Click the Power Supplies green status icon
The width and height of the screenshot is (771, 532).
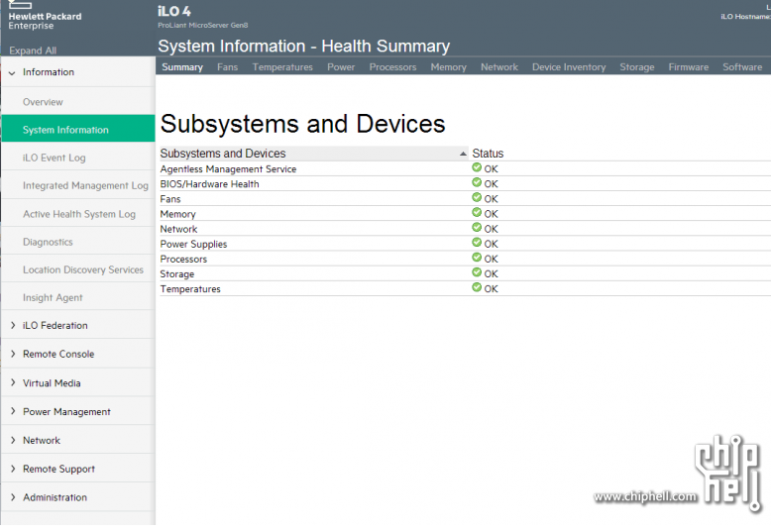pos(477,243)
